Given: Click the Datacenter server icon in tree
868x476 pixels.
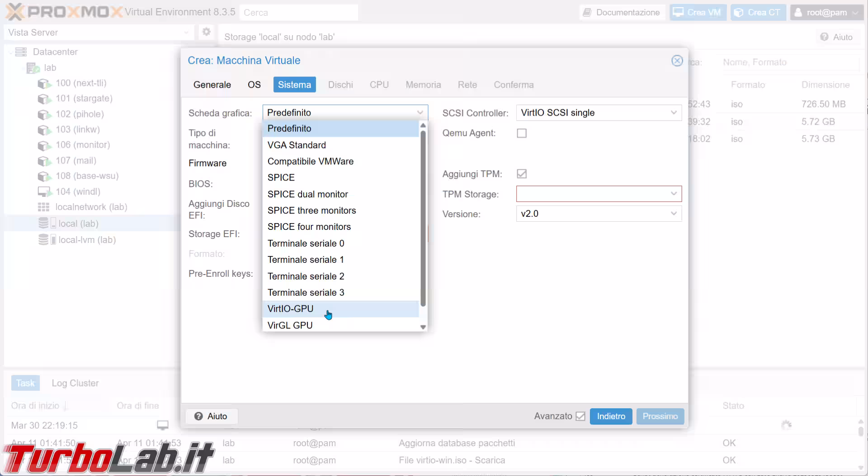Looking at the screenshot, I should [21, 52].
